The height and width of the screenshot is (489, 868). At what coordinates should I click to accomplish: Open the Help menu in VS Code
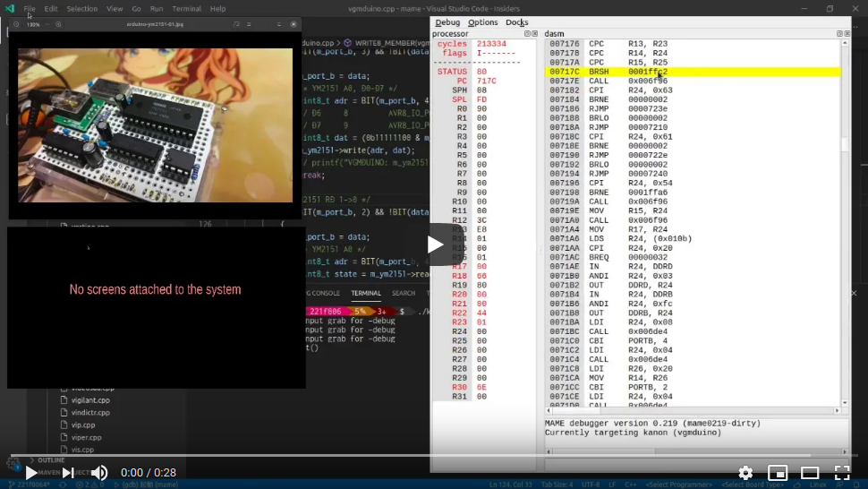217,8
